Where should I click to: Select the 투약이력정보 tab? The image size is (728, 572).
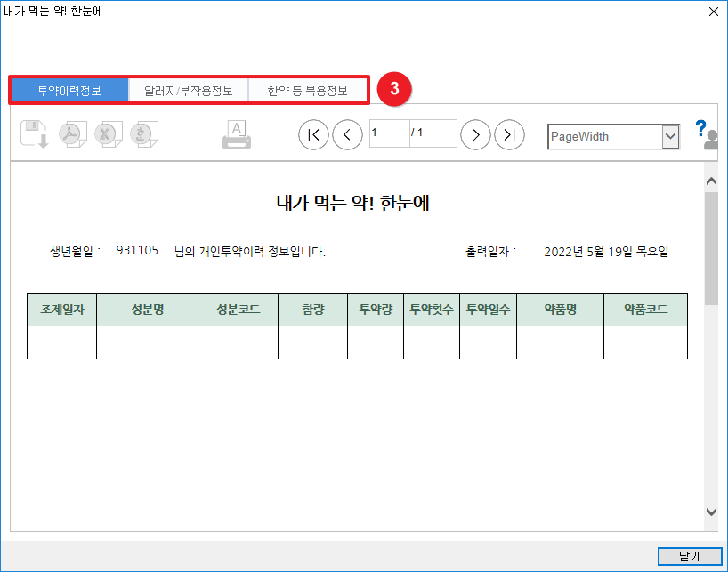tap(69, 91)
